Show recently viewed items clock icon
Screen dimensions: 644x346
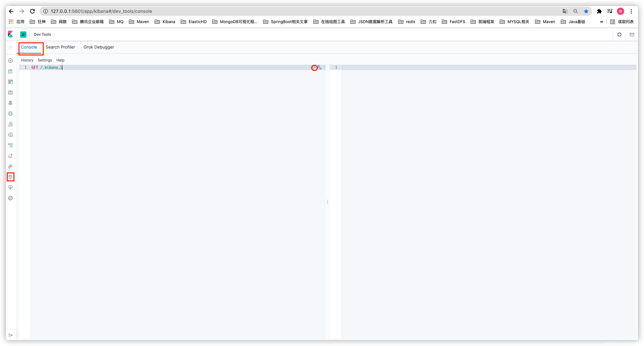point(11,47)
